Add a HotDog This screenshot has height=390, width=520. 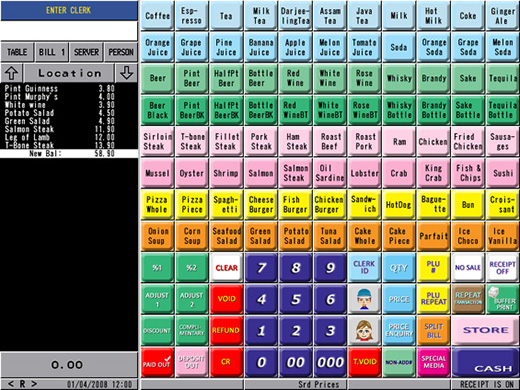click(x=399, y=204)
